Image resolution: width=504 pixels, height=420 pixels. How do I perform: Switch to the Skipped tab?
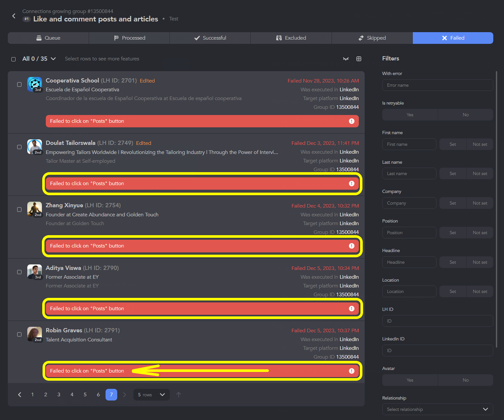[372, 38]
